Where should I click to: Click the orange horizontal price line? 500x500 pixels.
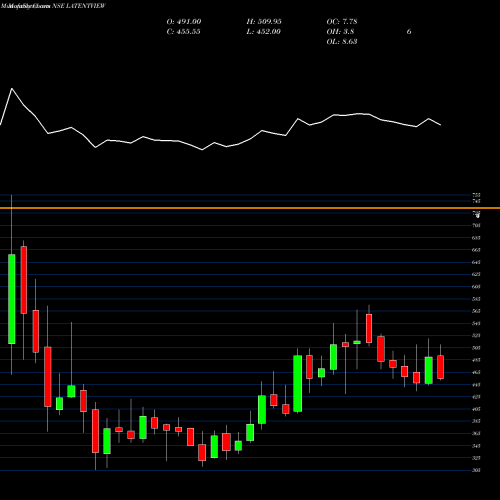click(x=250, y=208)
